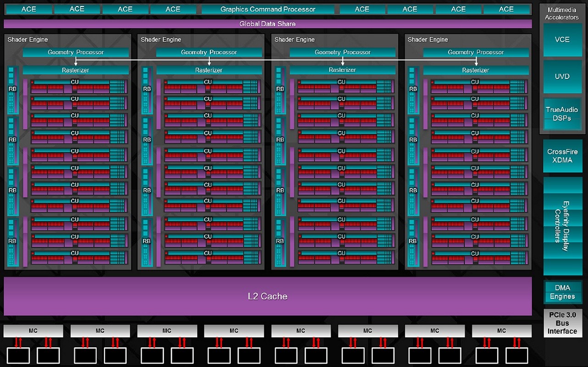
Task: Select the Eyefinity Display Controllers block
Action: click(562, 226)
